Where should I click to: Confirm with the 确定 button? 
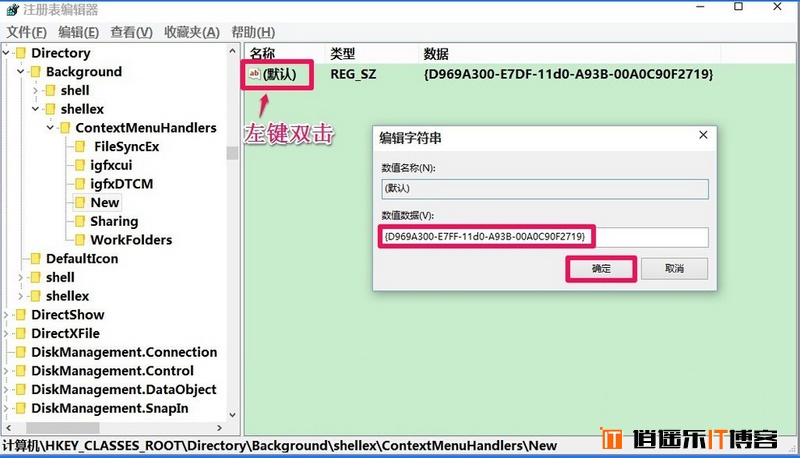[601, 268]
